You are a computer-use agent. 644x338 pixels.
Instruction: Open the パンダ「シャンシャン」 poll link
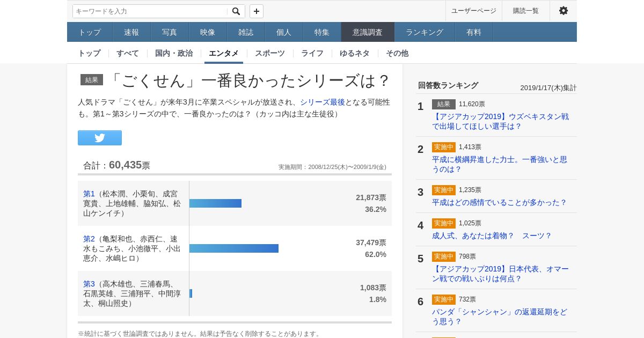click(x=499, y=317)
